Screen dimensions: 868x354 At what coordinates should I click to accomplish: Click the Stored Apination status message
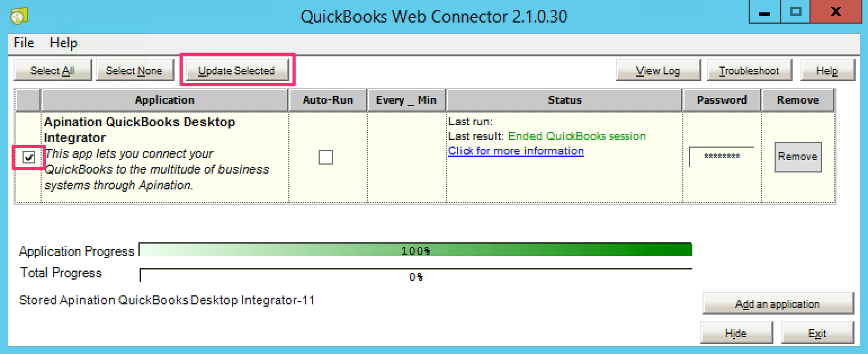tap(167, 300)
